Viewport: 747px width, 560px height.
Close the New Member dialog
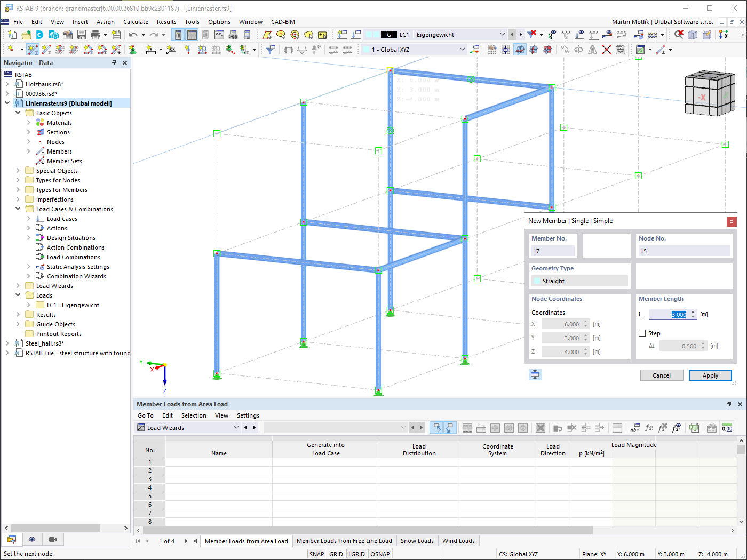point(732,221)
